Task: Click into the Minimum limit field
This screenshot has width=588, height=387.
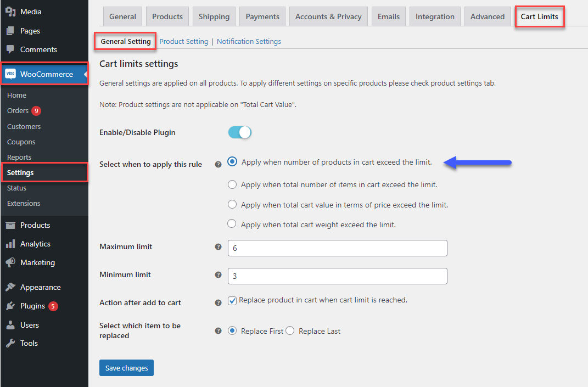Action: (338, 276)
